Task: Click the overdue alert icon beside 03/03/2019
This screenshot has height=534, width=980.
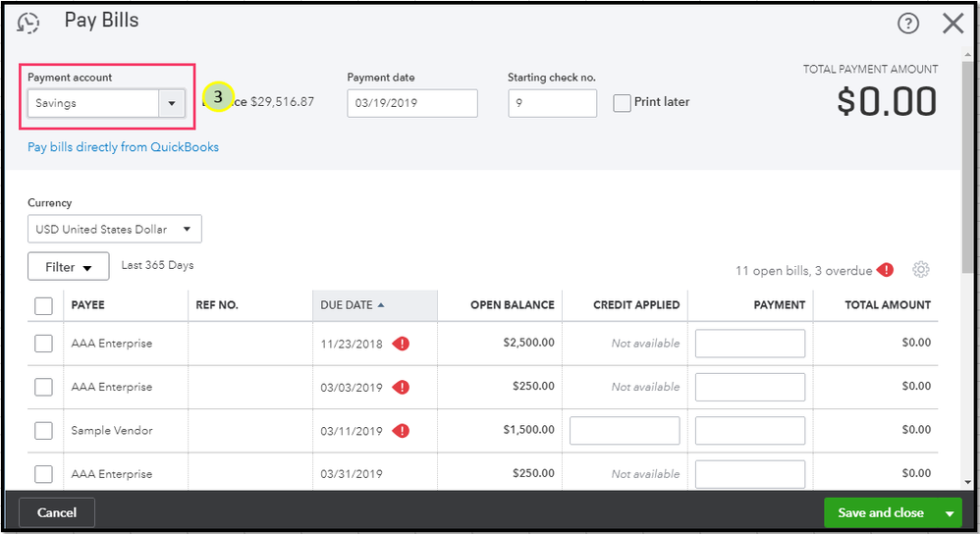Action: tap(401, 387)
